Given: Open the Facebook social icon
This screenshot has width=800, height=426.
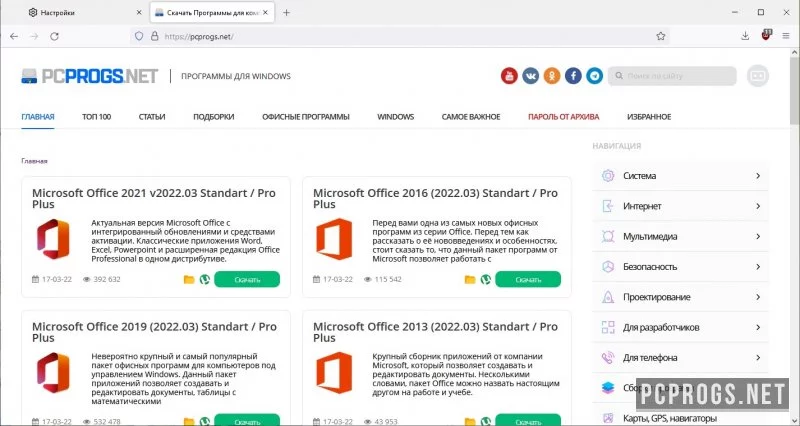Looking at the screenshot, I should click(x=573, y=76).
